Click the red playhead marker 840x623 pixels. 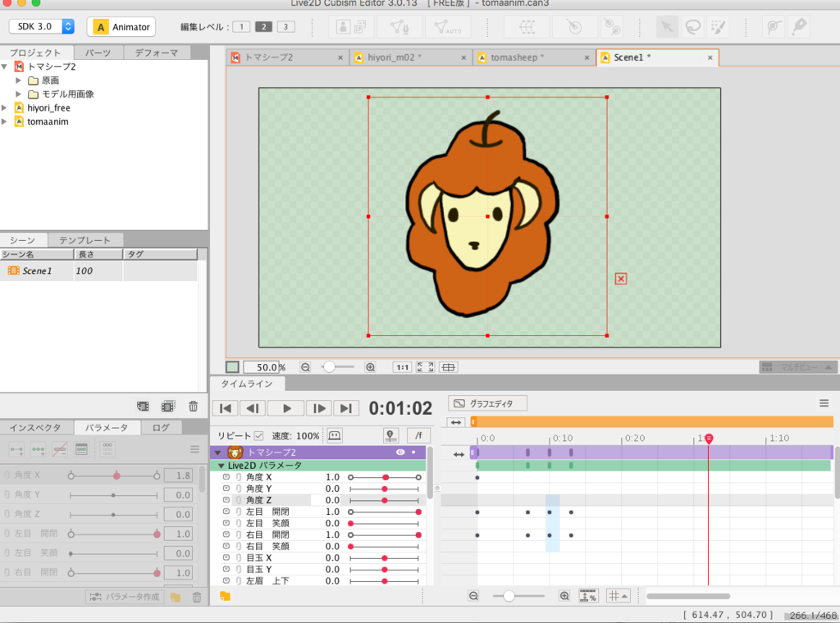click(x=709, y=439)
